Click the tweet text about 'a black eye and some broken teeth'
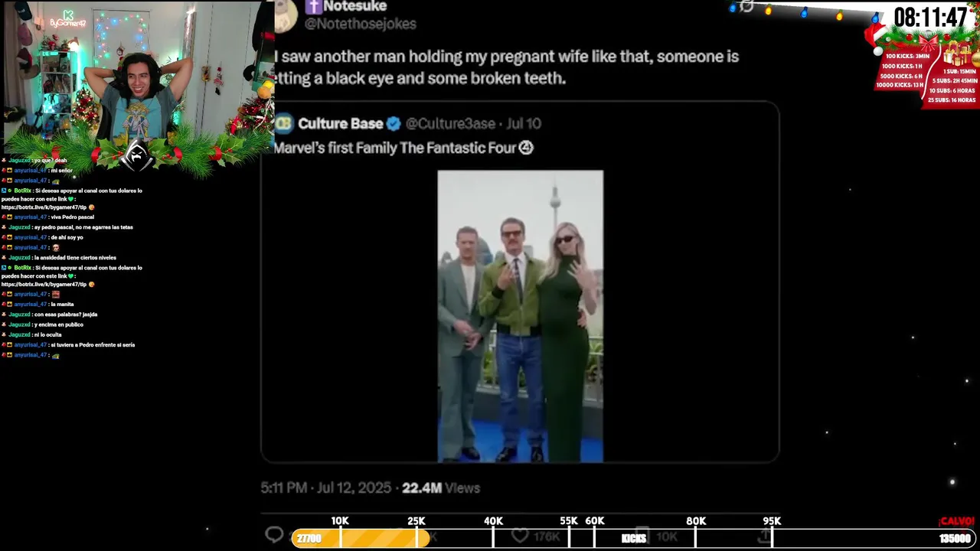This screenshot has height=551, width=980. point(420,77)
